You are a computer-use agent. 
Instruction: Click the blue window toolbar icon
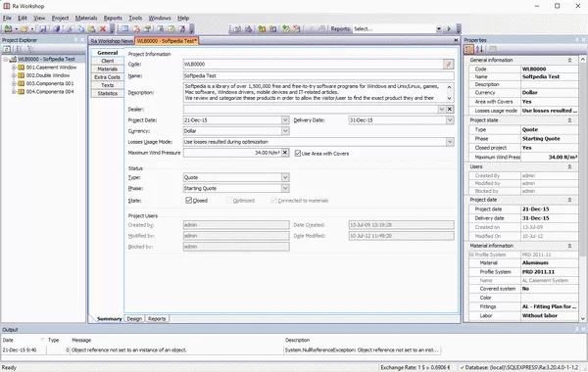124,28
